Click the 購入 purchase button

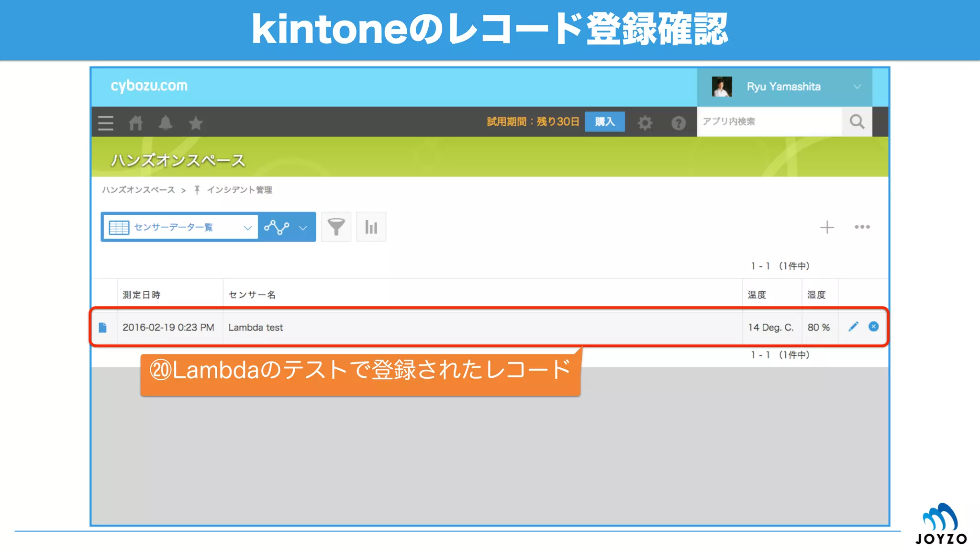(605, 121)
